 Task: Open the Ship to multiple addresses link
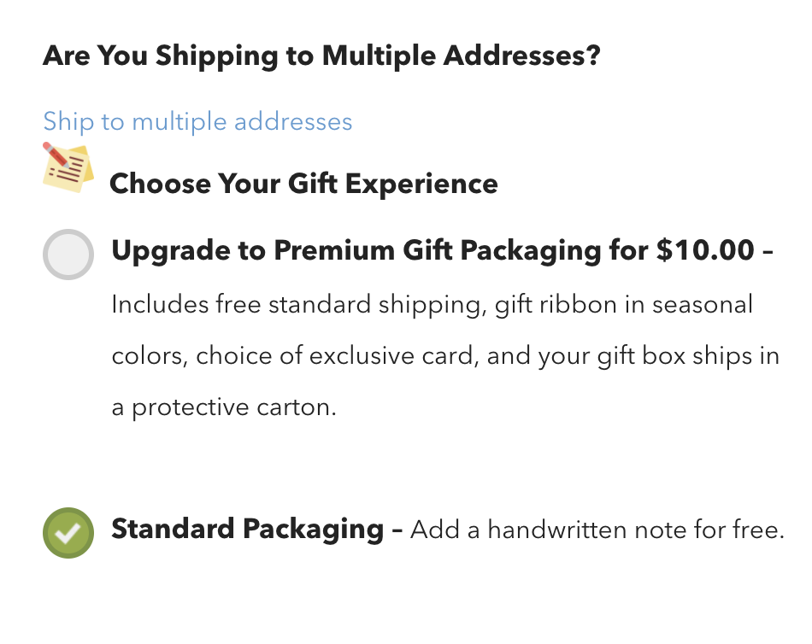197,121
